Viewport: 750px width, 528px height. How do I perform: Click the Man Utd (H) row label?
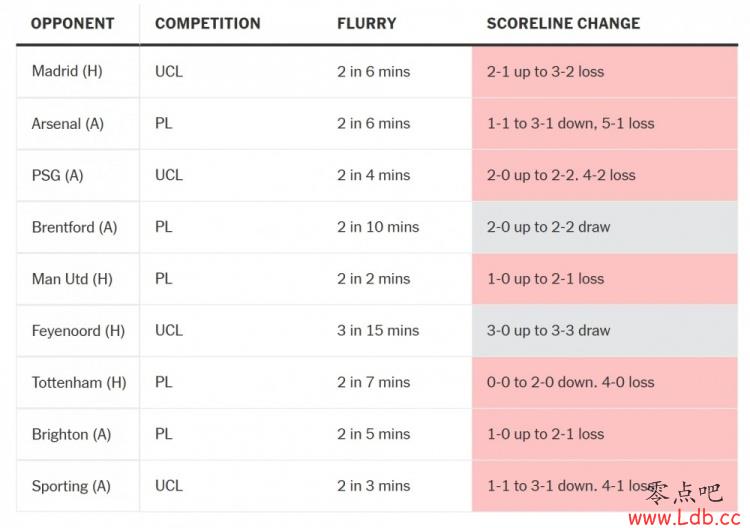[x=72, y=279]
